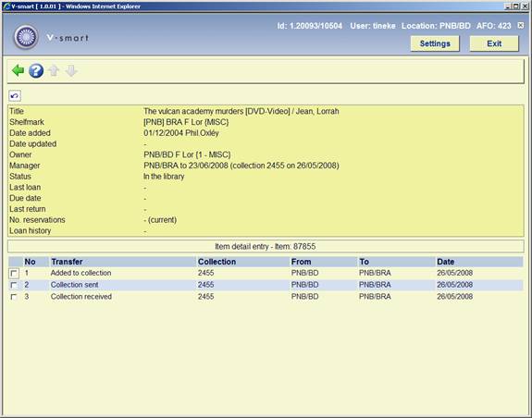Click the greyed down arrow icon
The width and height of the screenshot is (532, 418).
pos(71,71)
